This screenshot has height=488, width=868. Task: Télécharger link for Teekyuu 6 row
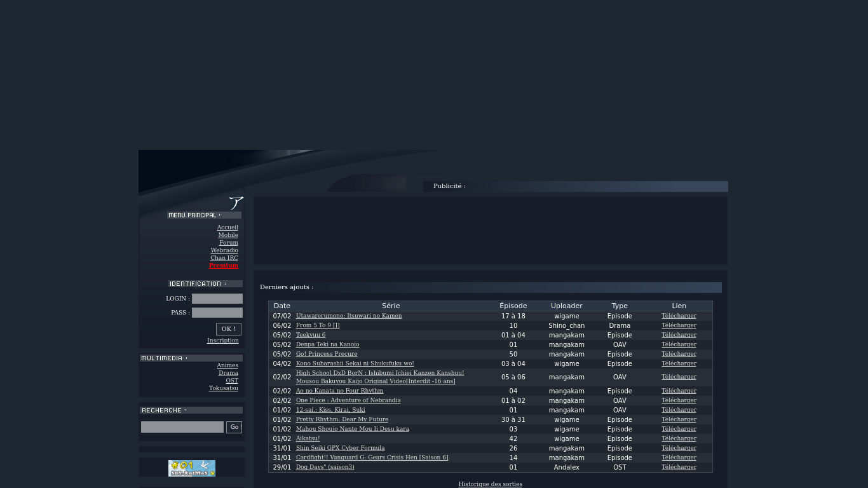point(679,335)
